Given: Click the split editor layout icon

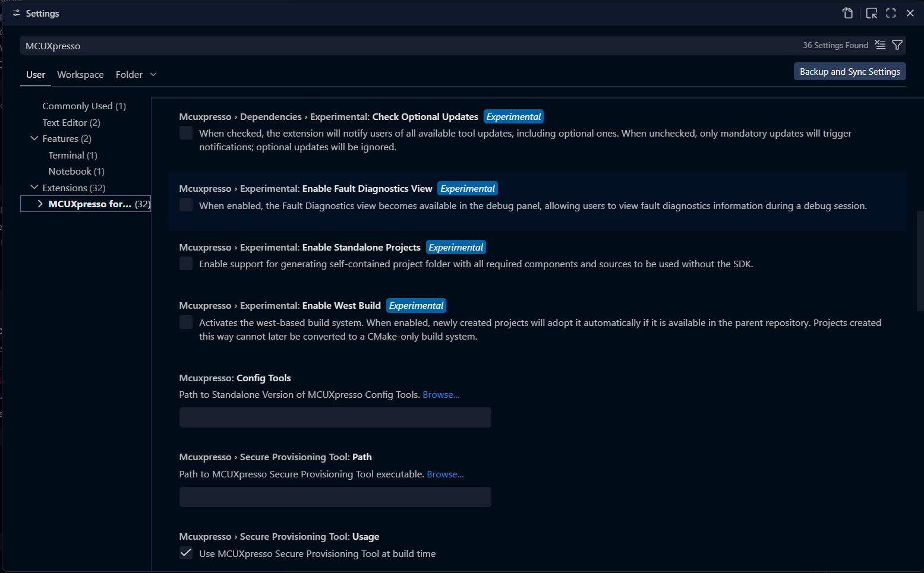Looking at the screenshot, I should [872, 13].
